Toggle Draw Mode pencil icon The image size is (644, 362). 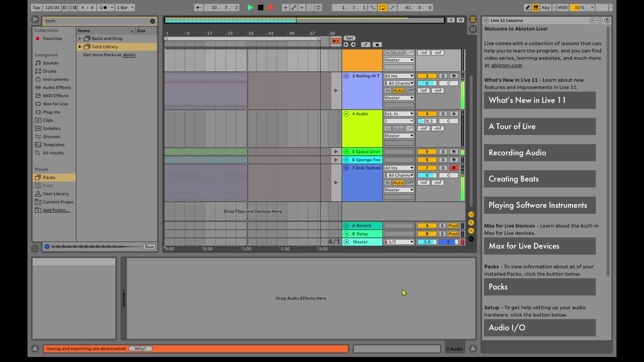[x=527, y=8]
